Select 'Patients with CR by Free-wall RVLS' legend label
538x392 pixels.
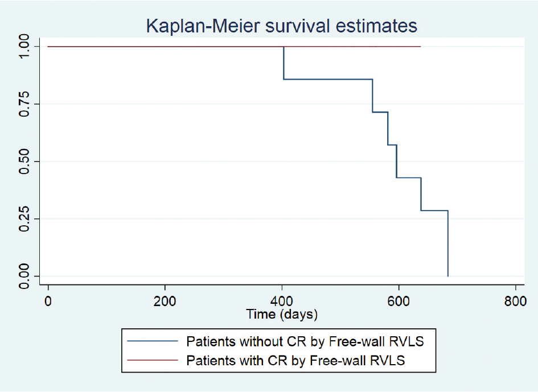tap(297, 360)
